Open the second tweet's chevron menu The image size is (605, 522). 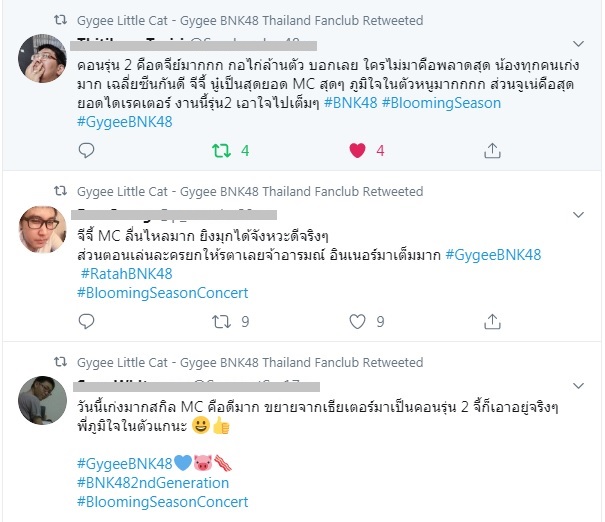point(578,215)
